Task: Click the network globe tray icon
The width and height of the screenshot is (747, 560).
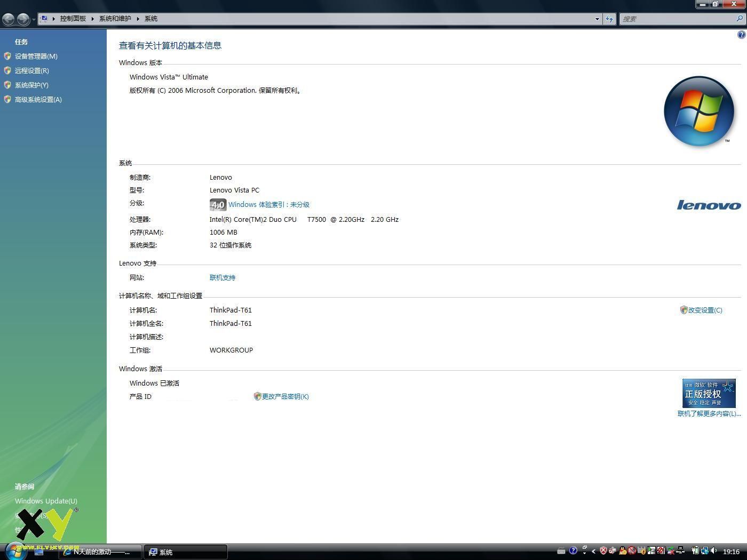Action: tap(705, 551)
